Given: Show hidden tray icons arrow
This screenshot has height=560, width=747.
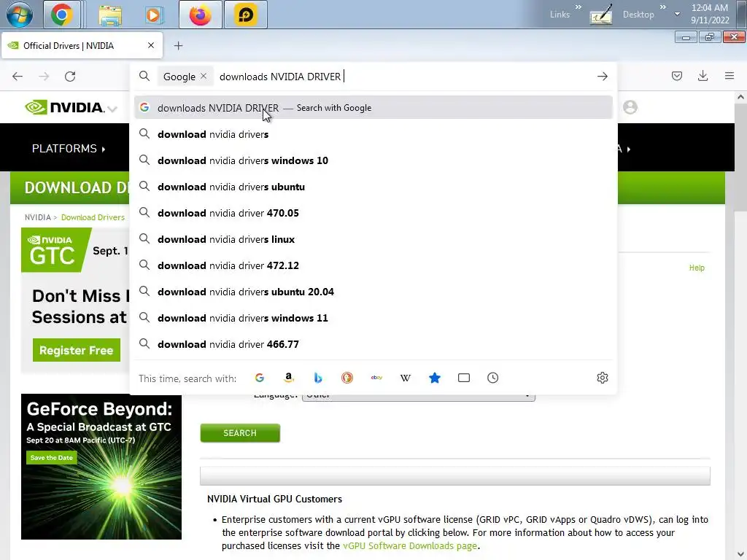Looking at the screenshot, I should (677, 14).
